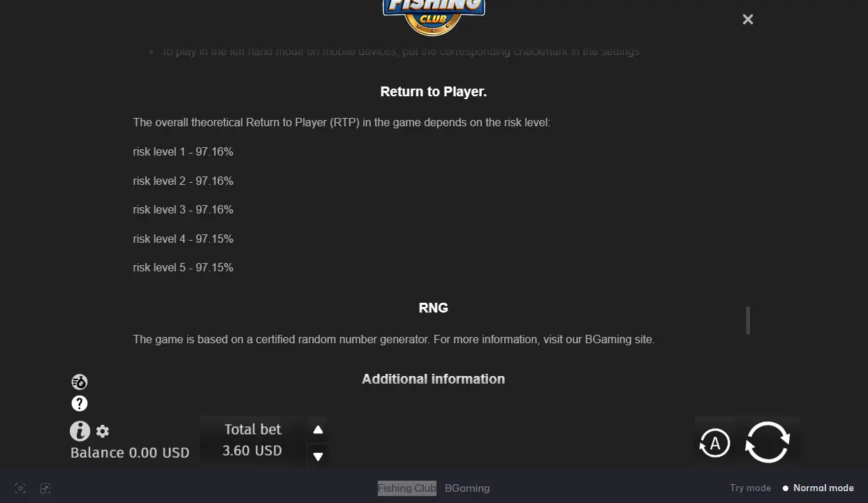Click the Balance 0.00 USD text
Image resolution: width=868 pixels, height=503 pixels.
point(130,453)
